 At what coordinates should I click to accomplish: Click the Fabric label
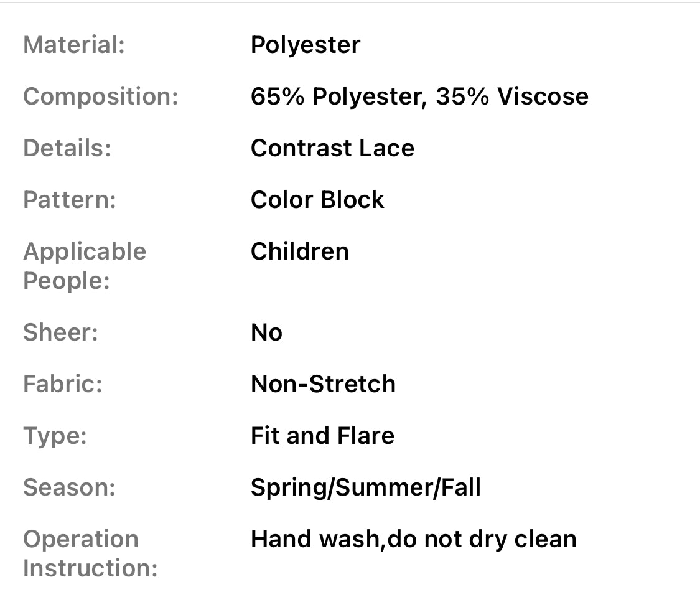pos(62,385)
